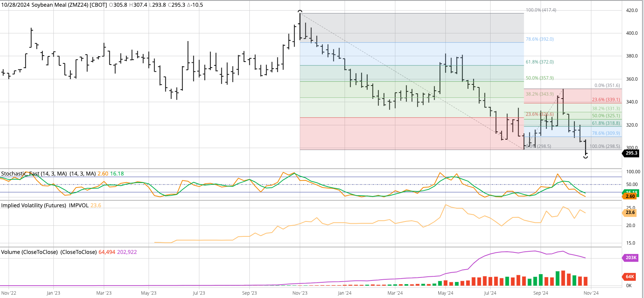Click the purple 203K open interest tag
This screenshot has height=298, width=644.
point(631,258)
